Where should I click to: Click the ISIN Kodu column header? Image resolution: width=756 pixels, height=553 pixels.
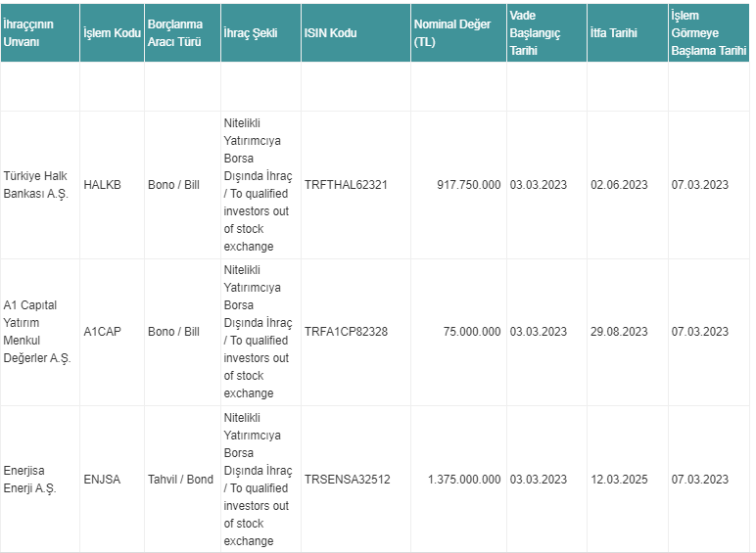pyautogui.click(x=355, y=32)
